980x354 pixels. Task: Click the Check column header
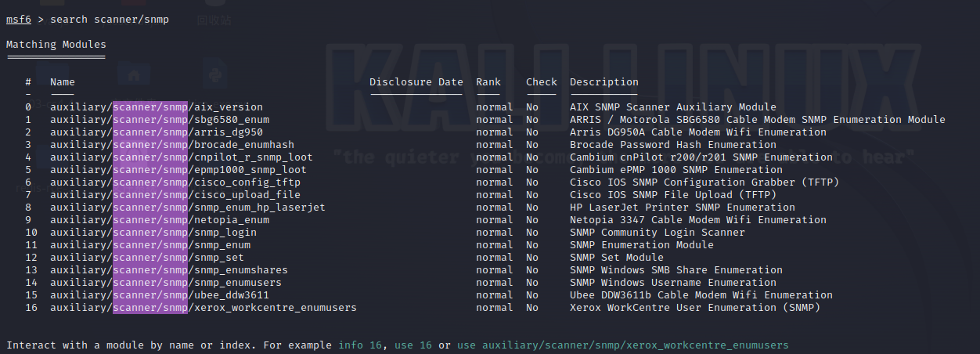point(541,82)
